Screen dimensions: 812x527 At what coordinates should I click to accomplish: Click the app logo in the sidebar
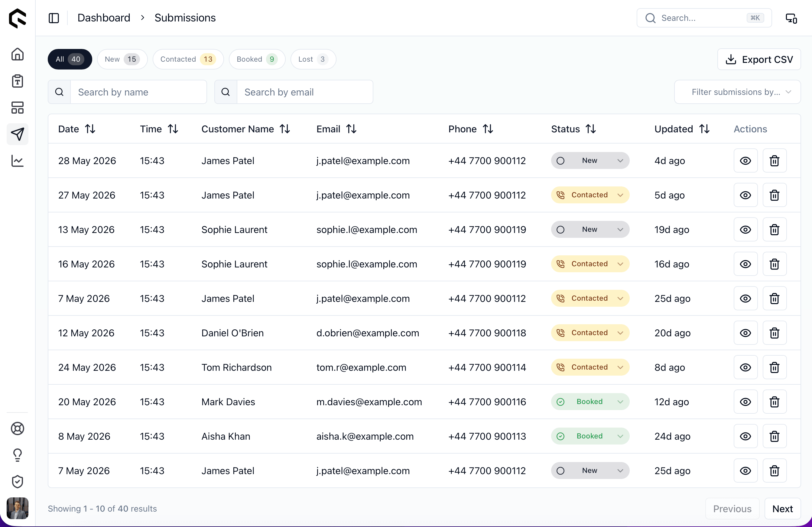click(x=18, y=18)
